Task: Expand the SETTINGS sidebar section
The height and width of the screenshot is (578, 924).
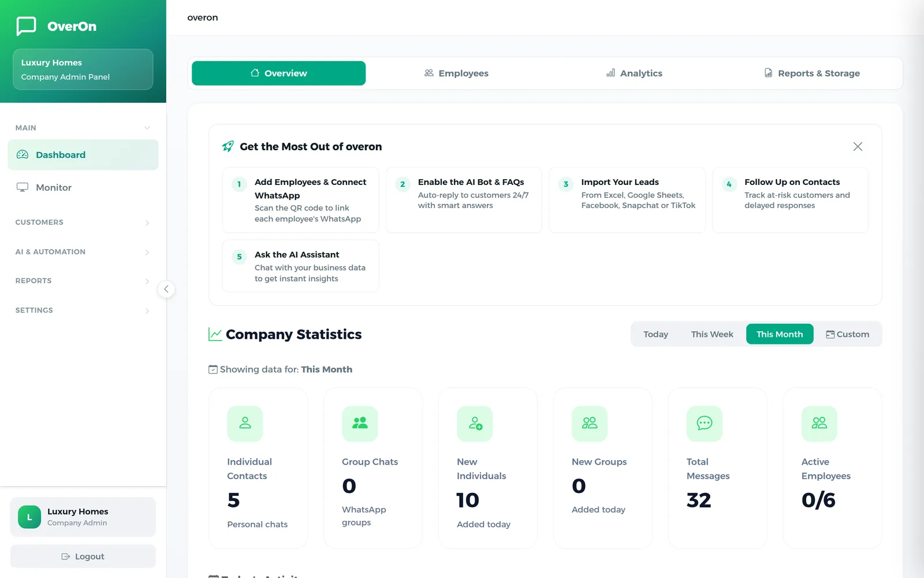Action: click(x=83, y=310)
